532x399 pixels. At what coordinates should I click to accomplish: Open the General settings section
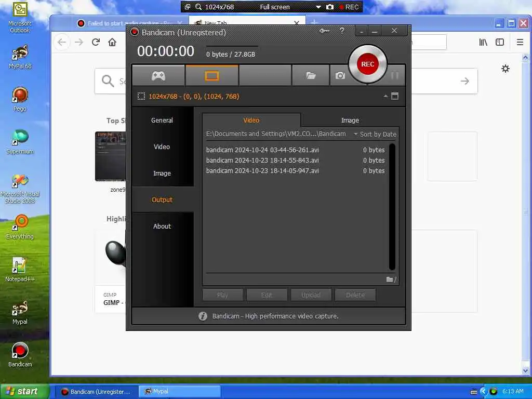coord(162,121)
